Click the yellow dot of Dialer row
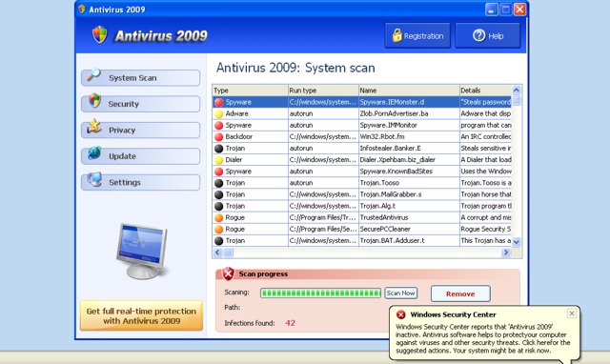This screenshot has width=610, height=364. [x=218, y=160]
